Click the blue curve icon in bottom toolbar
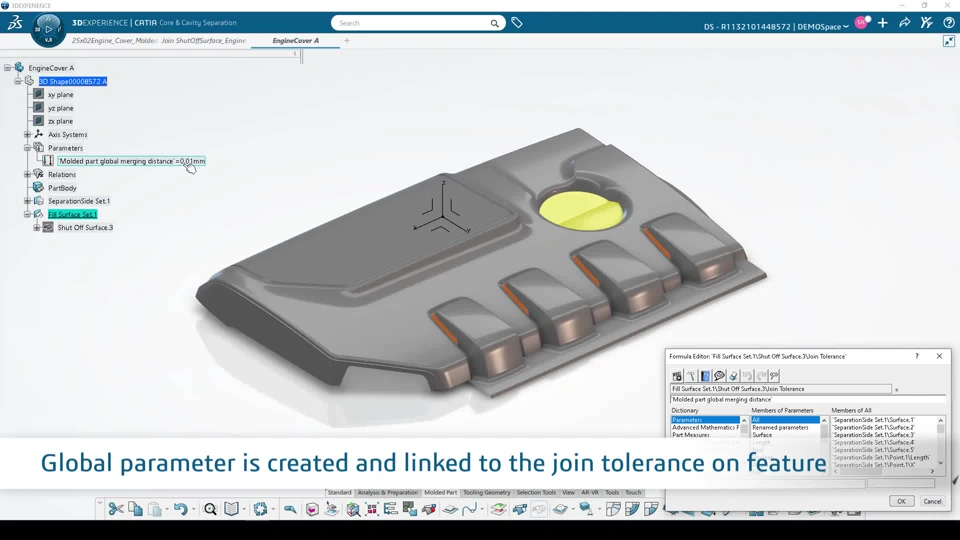This screenshot has width=960, height=540. tap(470, 509)
